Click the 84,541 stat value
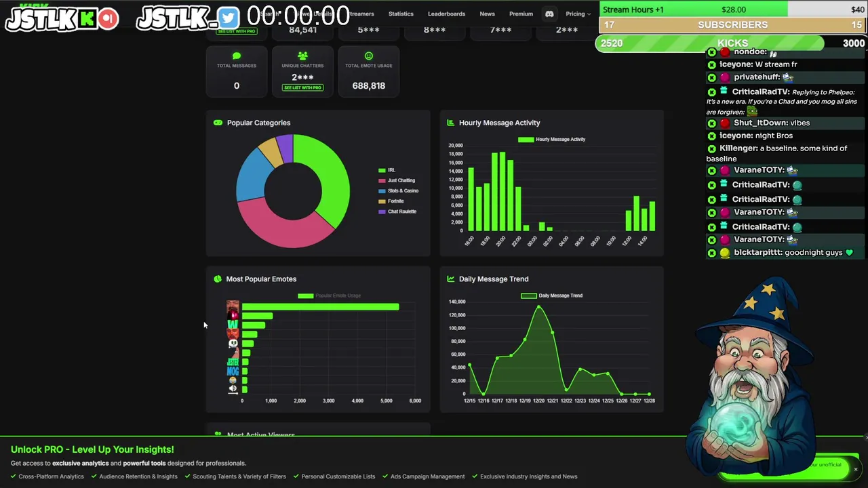This screenshot has height=488, width=868. click(302, 30)
